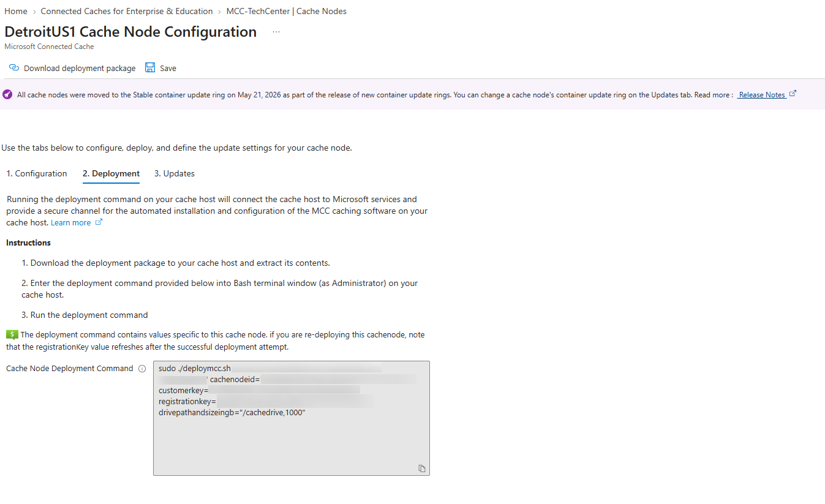The image size is (825, 504).
Task: Click the external link icon after Release Notes
Action: [x=793, y=94]
